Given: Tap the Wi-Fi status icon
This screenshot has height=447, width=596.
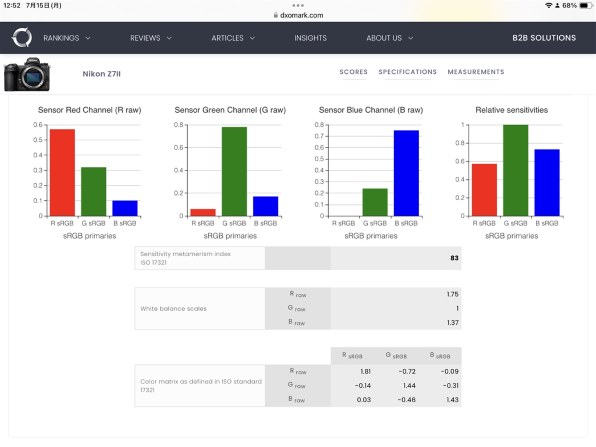Looking at the screenshot, I should coord(548,5).
